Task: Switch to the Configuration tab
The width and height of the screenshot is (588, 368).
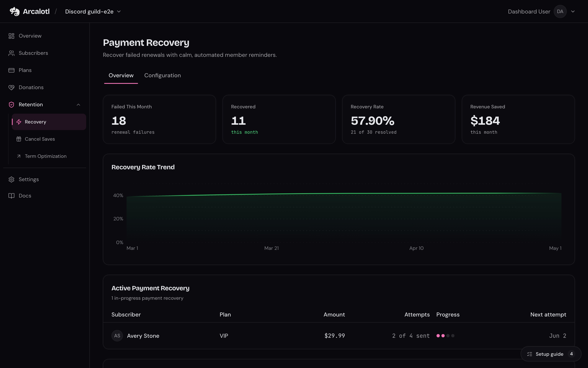Action: point(163,75)
